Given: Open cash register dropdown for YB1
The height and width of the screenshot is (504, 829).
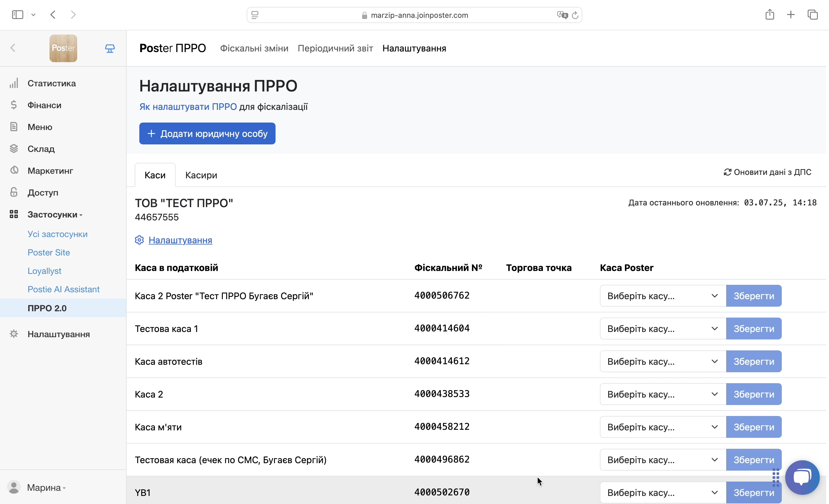Looking at the screenshot, I should click(x=663, y=492).
